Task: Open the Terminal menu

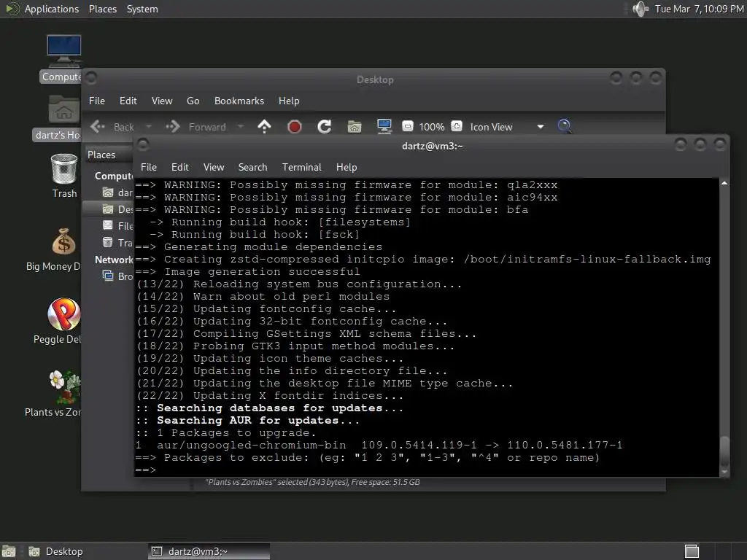Action: (301, 167)
